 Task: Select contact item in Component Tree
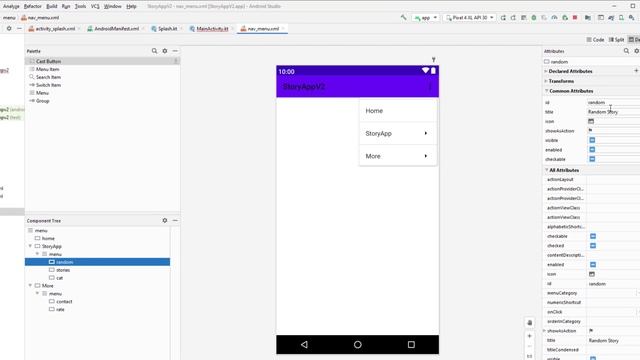click(64, 301)
